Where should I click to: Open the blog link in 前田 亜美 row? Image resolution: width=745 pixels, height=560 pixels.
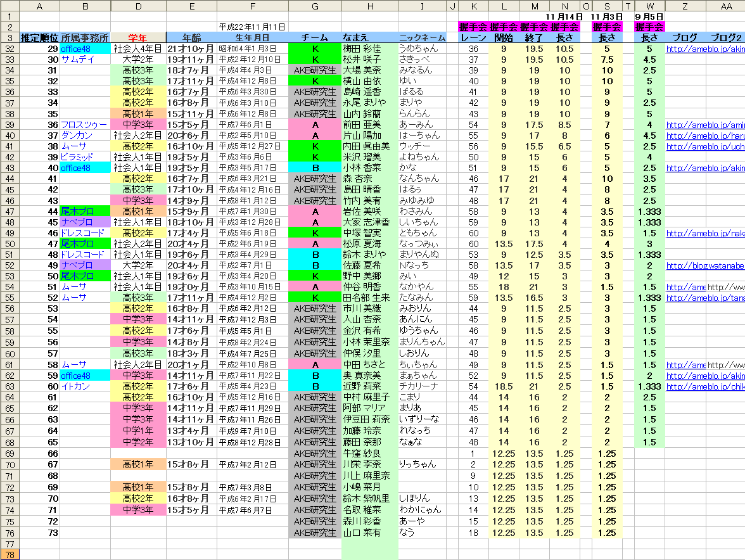coord(705,125)
